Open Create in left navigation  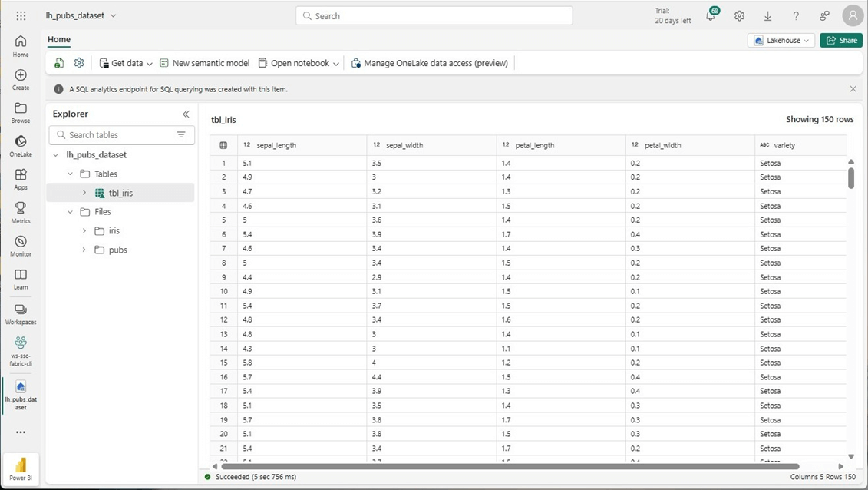pyautogui.click(x=21, y=80)
